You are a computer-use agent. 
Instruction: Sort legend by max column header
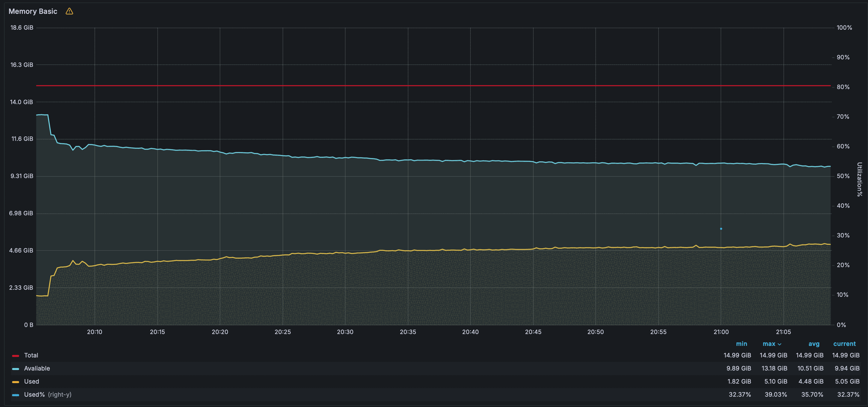pyautogui.click(x=769, y=344)
